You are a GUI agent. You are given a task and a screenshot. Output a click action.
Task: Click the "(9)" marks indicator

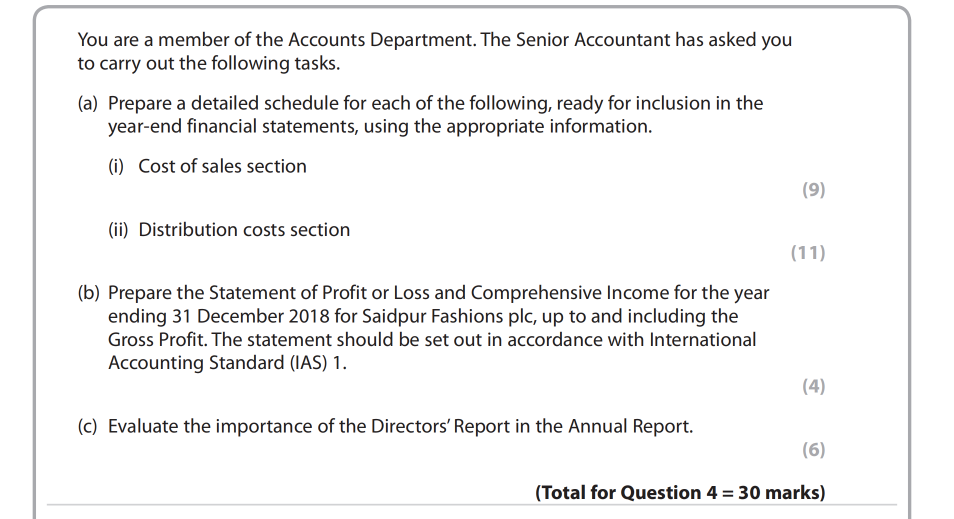coord(814,190)
